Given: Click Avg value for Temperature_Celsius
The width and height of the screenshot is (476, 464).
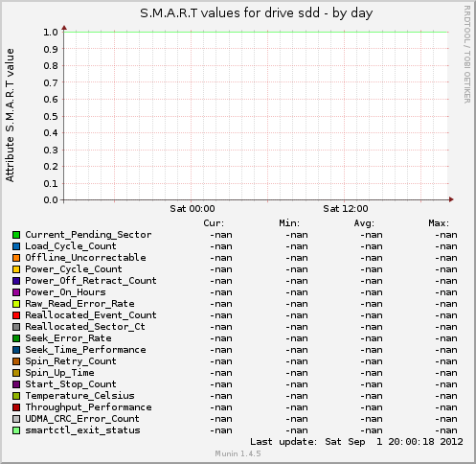Looking at the screenshot, I should [x=372, y=396].
